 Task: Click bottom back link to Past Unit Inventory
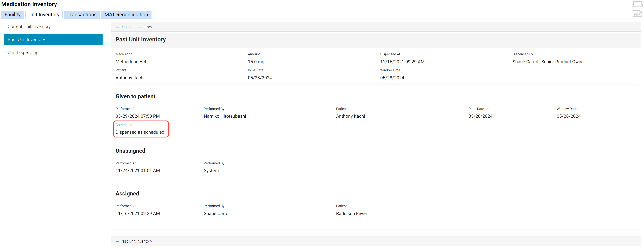coord(134,241)
